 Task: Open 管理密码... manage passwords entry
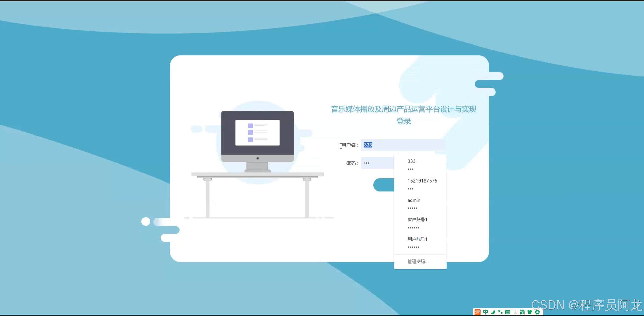pyautogui.click(x=418, y=261)
